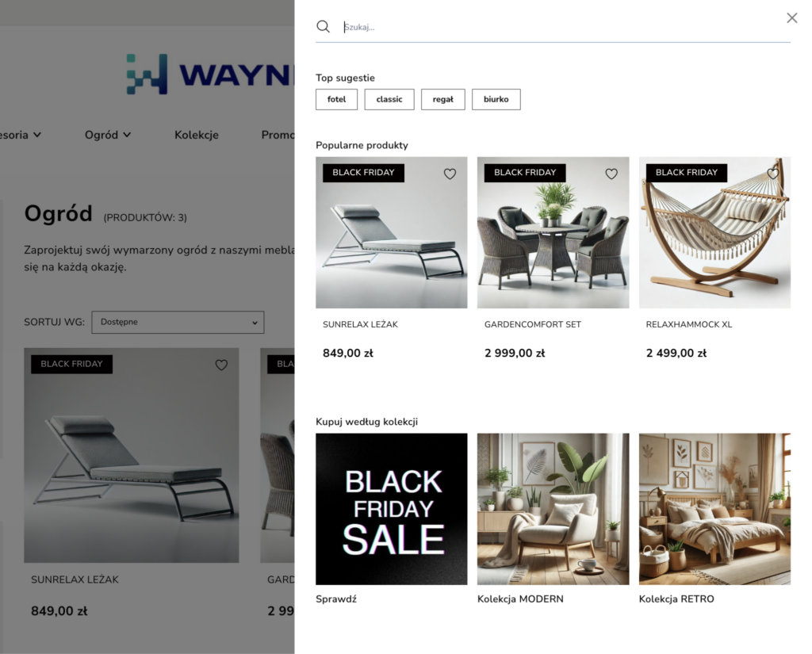Screen dimensions: 812x654
Task: Toggle wishlist heart on RELAXHAMMOCK XL
Action: [773, 174]
